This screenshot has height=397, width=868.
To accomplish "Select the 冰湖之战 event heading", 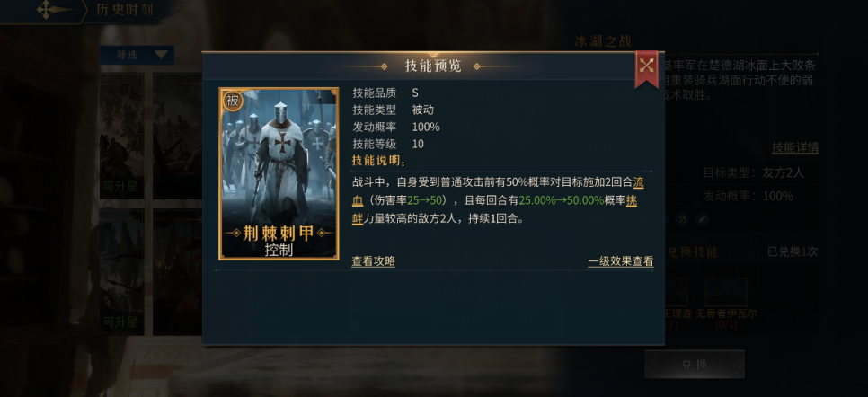I will point(604,41).
